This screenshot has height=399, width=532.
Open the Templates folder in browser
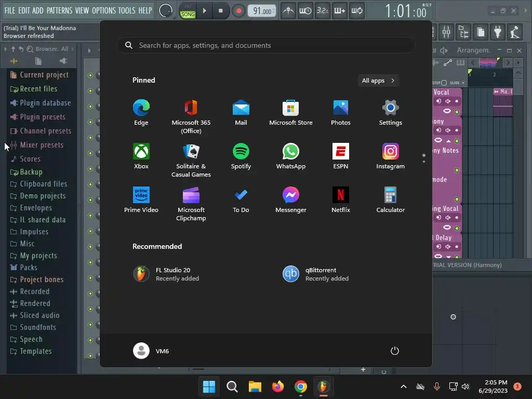31,351
